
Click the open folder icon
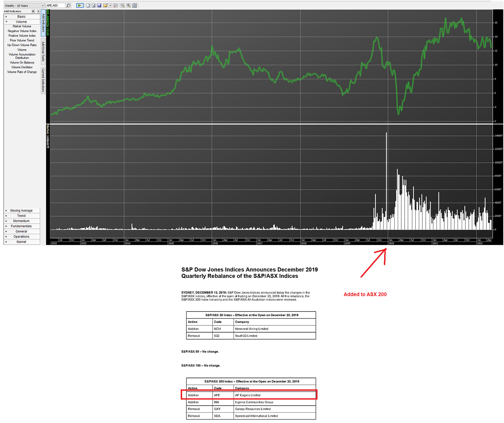click(105, 6)
